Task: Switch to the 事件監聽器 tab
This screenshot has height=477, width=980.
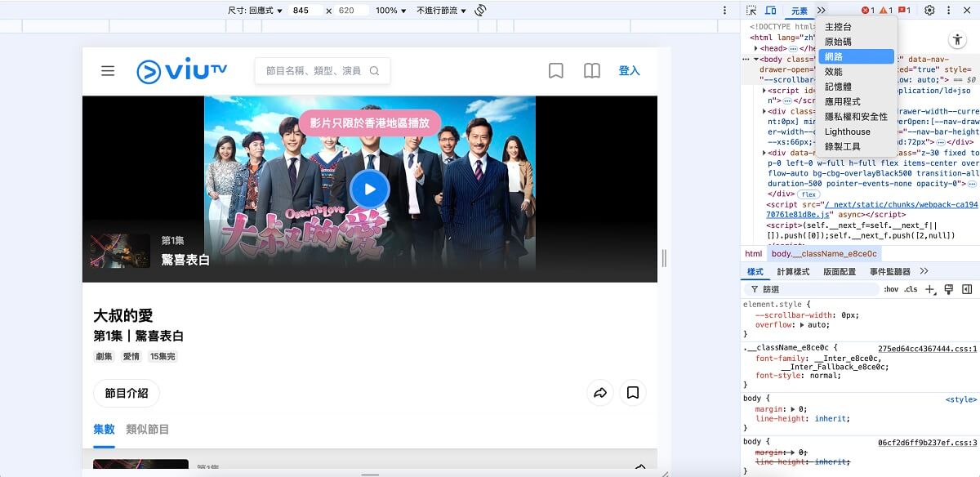Action: click(890, 271)
